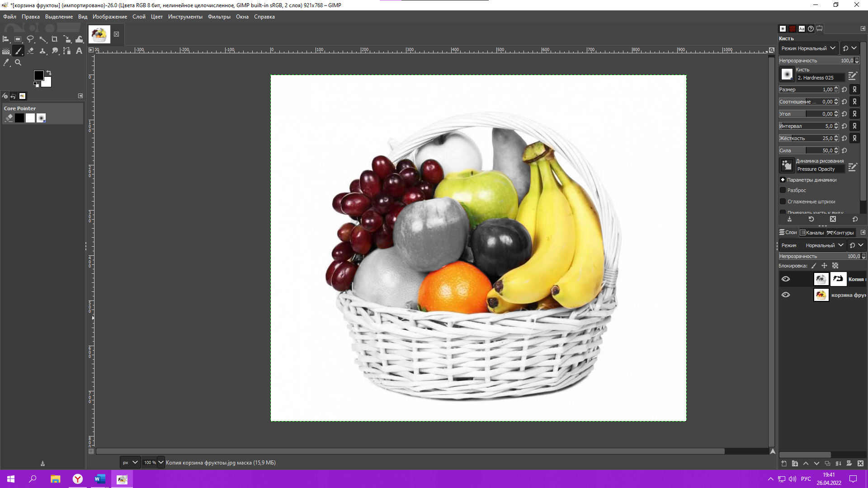Select the Color Picker eyedropper tool
868x488 pixels.
(6, 63)
